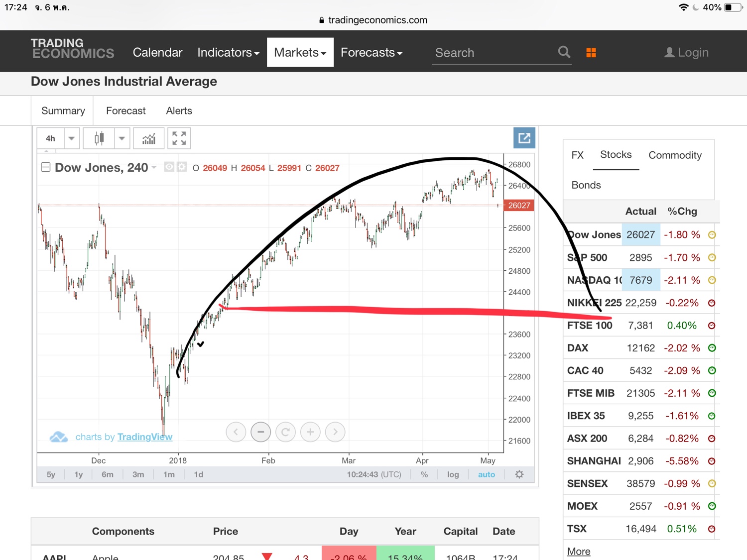Open the Forecasts navigation dropdown
747x560 pixels.
pyautogui.click(x=372, y=52)
